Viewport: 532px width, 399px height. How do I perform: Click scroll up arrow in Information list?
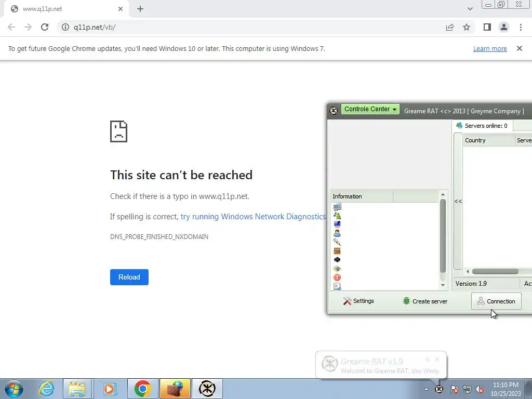pos(443,194)
